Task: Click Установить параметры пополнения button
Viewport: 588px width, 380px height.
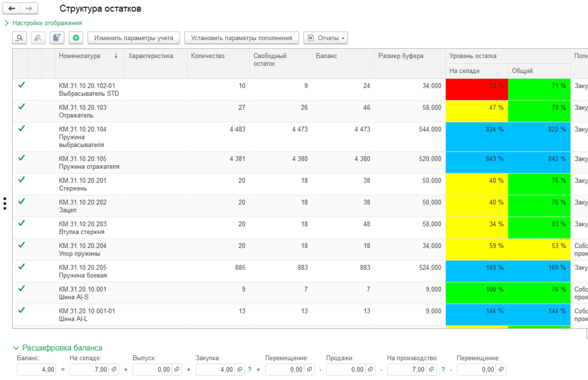Action: point(242,38)
